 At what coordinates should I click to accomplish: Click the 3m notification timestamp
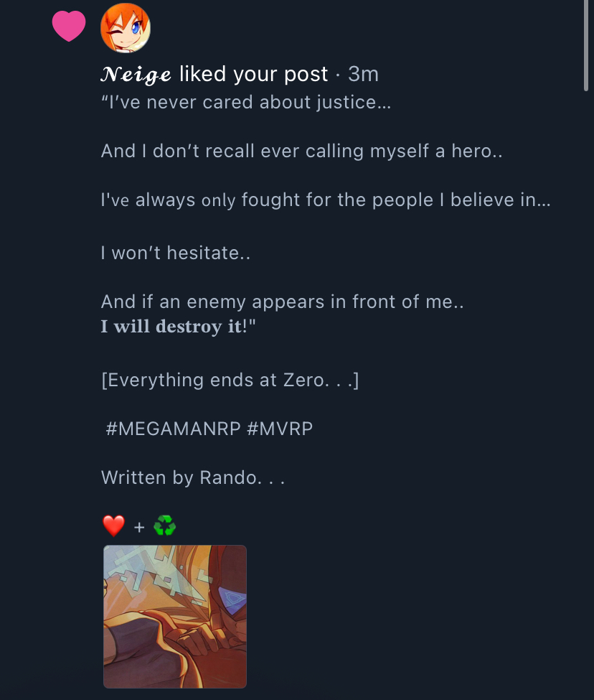coord(363,74)
